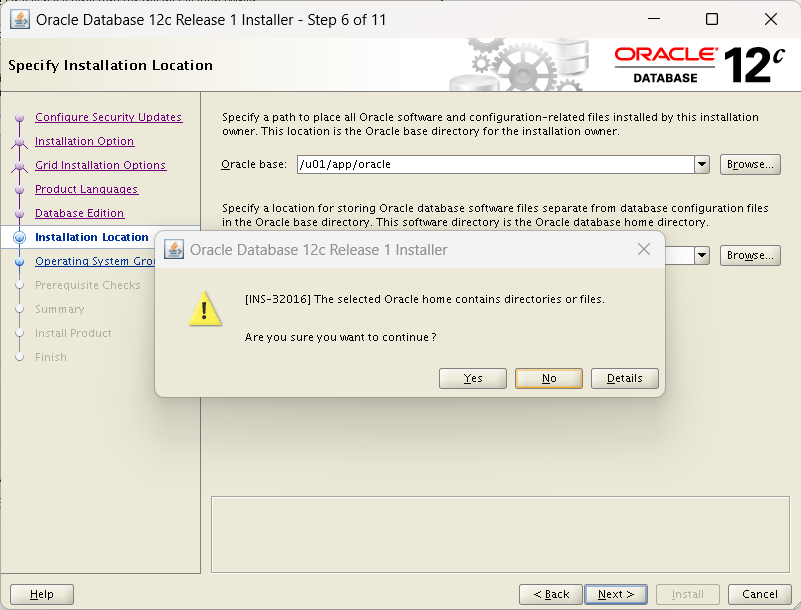Image resolution: width=801 pixels, height=610 pixels.
Task: Browse for software location directory
Action: pyautogui.click(x=750, y=255)
